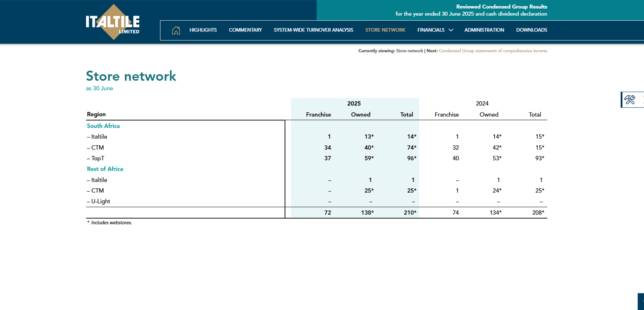Click the "Currently viewing: Store network" breadcrumb
This screenshot has width=644, height=310.
391,51
